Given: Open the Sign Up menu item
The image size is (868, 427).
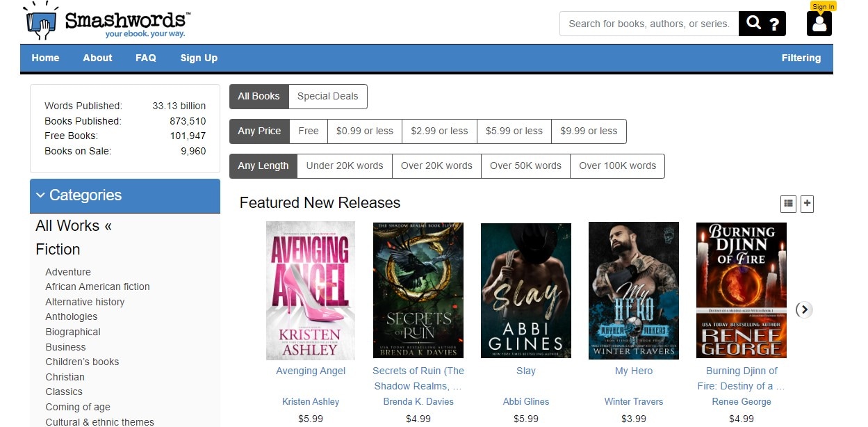Looking at the screenshot, I should (199, 58).
